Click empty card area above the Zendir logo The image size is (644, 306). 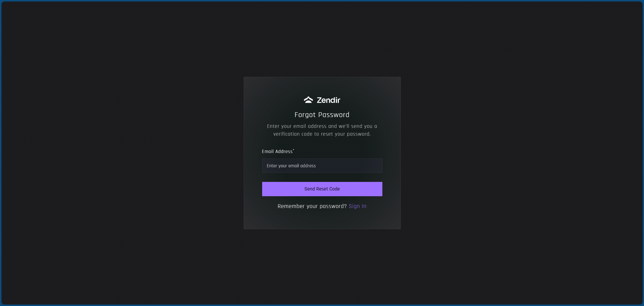pyautogui.click(x=322, y=86)
